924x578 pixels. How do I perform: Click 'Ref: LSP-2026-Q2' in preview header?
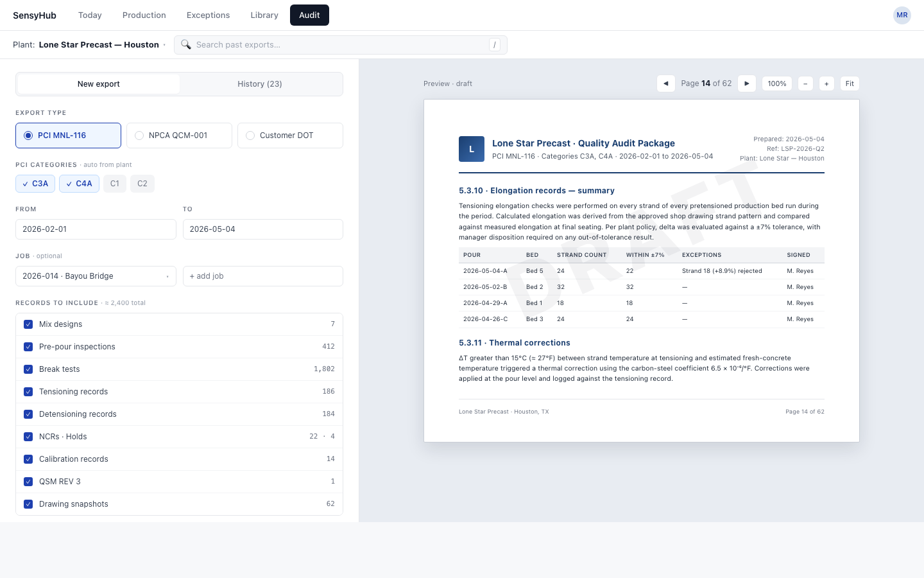(796, 149)
